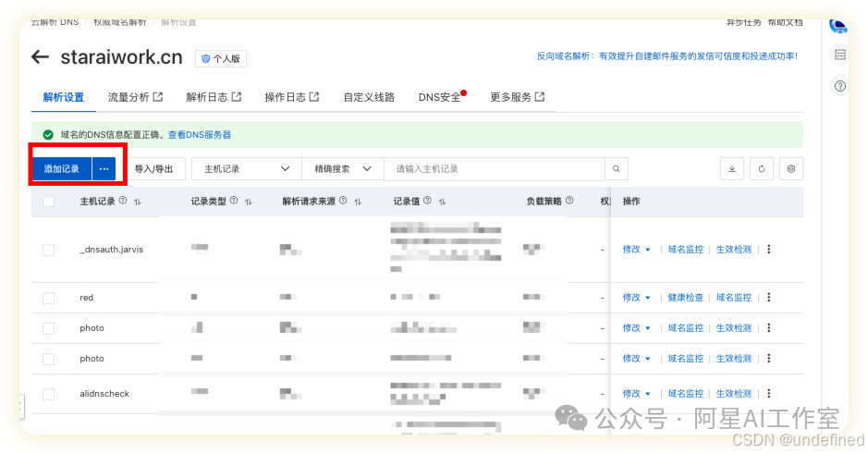Viewport: 868px width, 454px height.
Task: Click 健康检查 for red row
Action: coord(685,298)
